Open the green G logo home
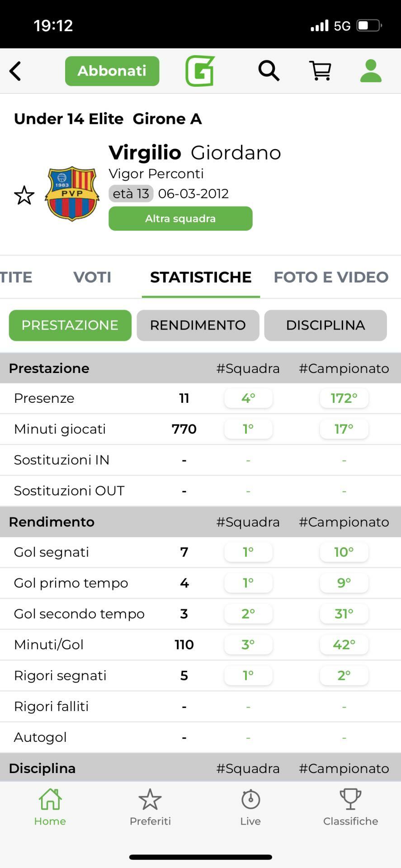The image size is (401, 868). [x=200, y=71]
